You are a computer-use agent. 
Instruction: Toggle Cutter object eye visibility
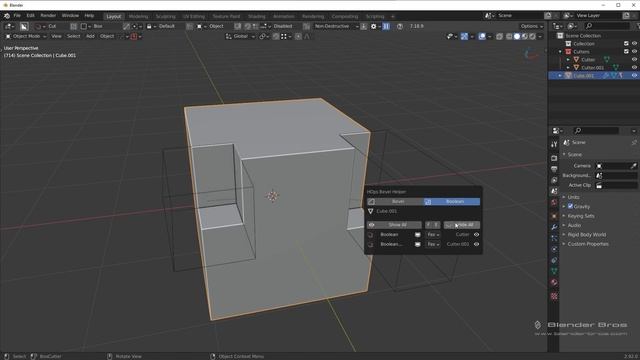(x=634, y=60)
